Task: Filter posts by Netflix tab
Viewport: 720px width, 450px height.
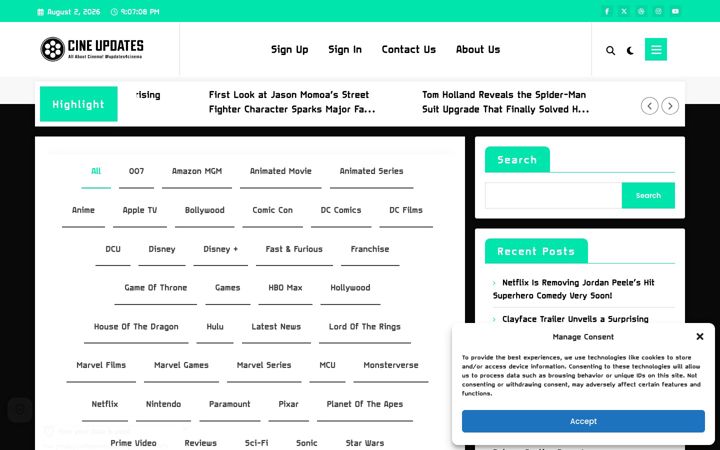Action: [105, 405]
